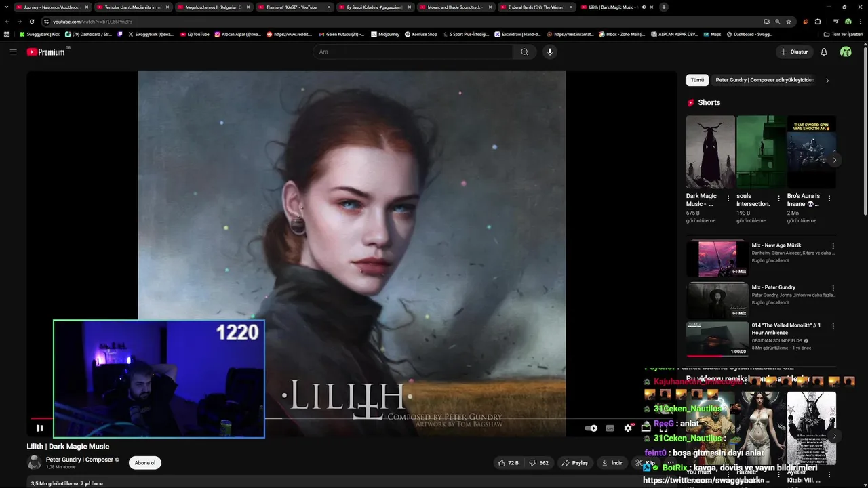Open more actions ellipsis below video

[671, 463]
